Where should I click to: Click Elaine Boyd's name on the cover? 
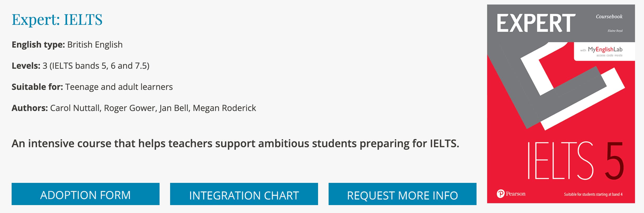click(x=615, y=31)
